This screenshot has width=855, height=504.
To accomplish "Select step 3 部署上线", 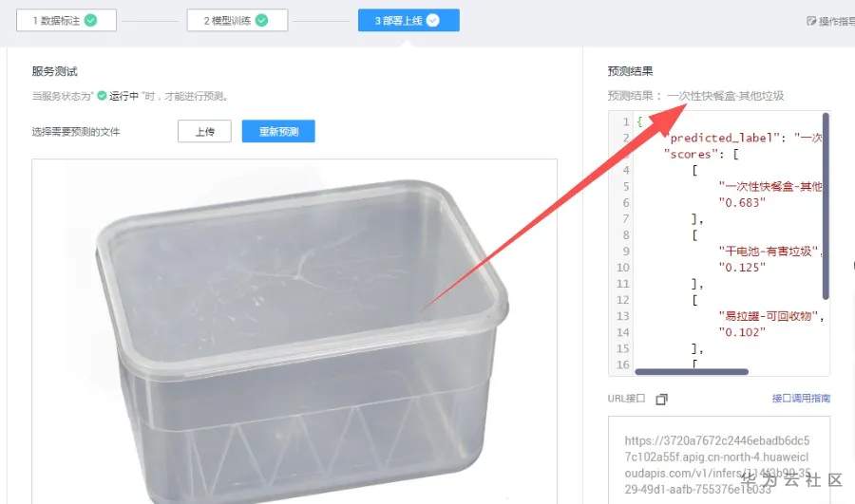I will pos(408,20).
